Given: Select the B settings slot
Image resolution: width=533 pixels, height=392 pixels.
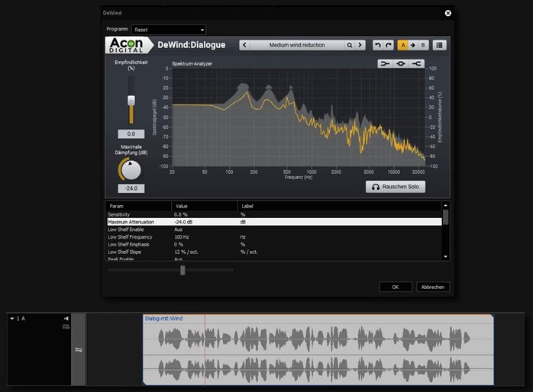Looking at the screenshot, I should pos(423,45).
